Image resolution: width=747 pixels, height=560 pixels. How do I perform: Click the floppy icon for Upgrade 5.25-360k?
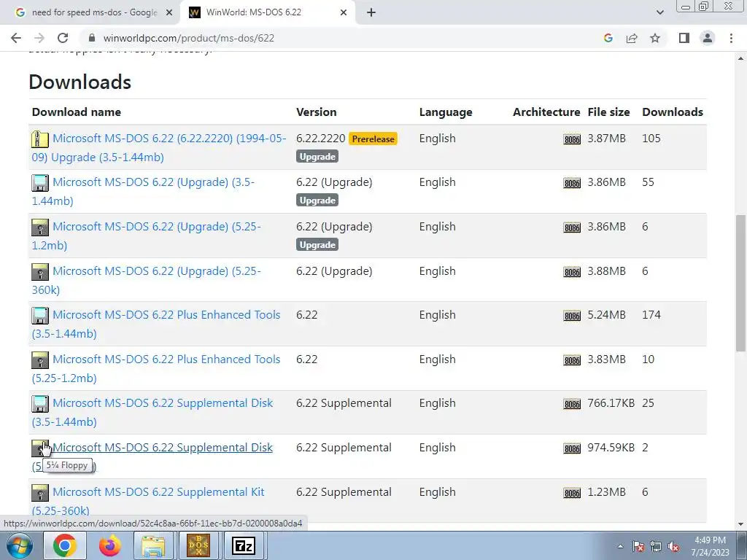click(40, 272)
